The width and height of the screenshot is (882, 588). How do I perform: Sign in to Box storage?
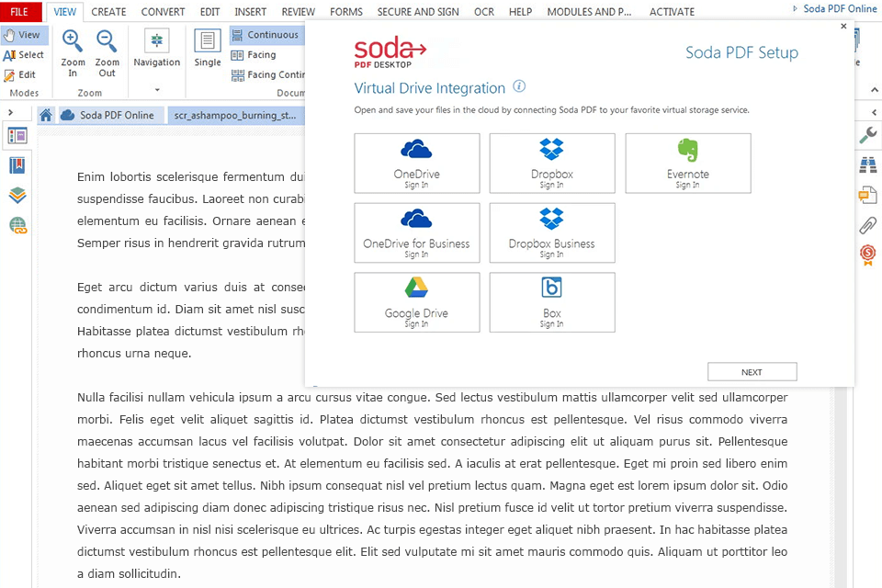[x=552, y=302]
